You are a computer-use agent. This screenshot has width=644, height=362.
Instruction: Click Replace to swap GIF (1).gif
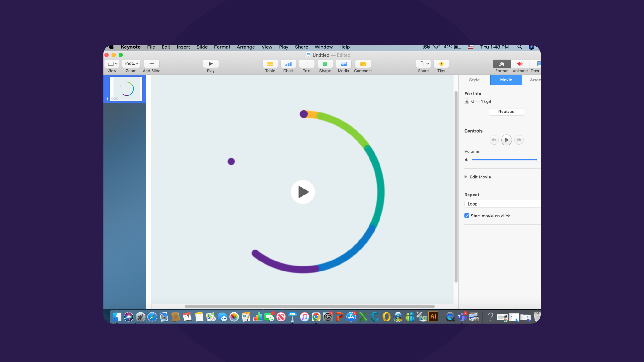pyautogui.click(x=506, y=112)
